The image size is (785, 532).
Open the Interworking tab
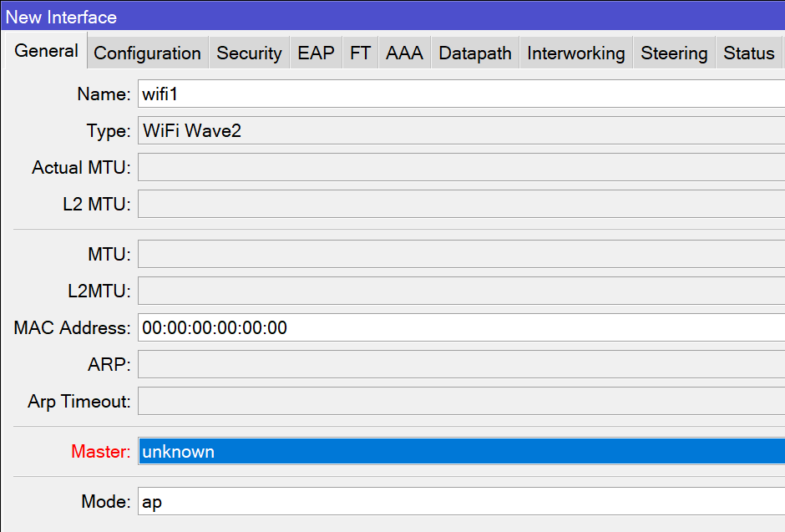pos(575,53)
